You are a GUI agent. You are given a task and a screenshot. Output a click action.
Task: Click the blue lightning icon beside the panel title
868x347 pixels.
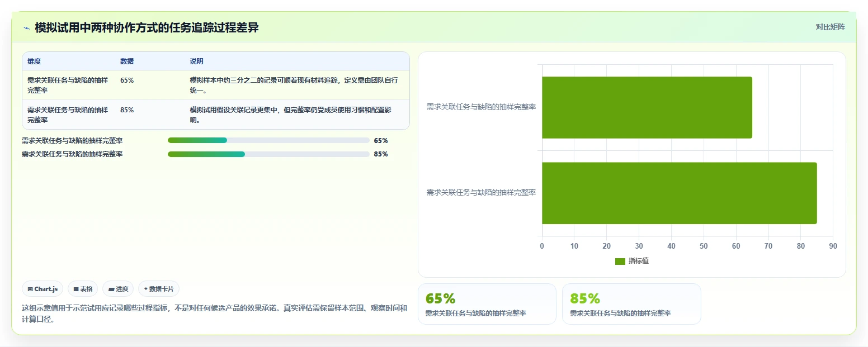[26, 28]
